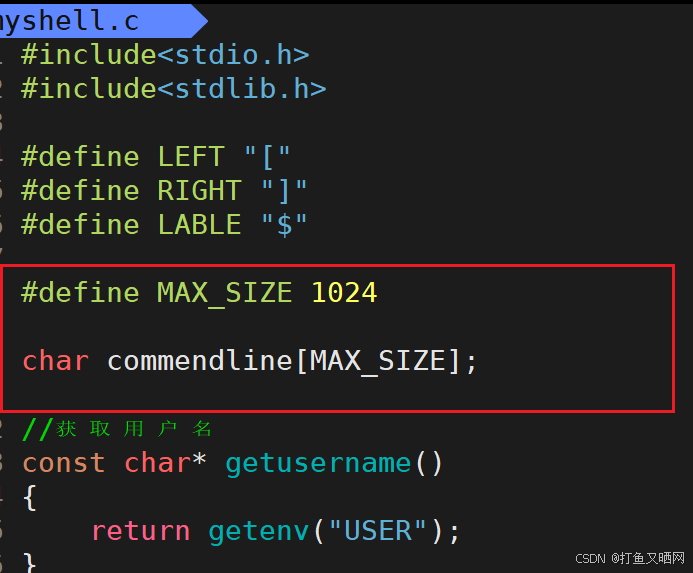The image size is (693, 573).
Task: Click the MAX_SIZE define identifier
Action: (225, 293)
